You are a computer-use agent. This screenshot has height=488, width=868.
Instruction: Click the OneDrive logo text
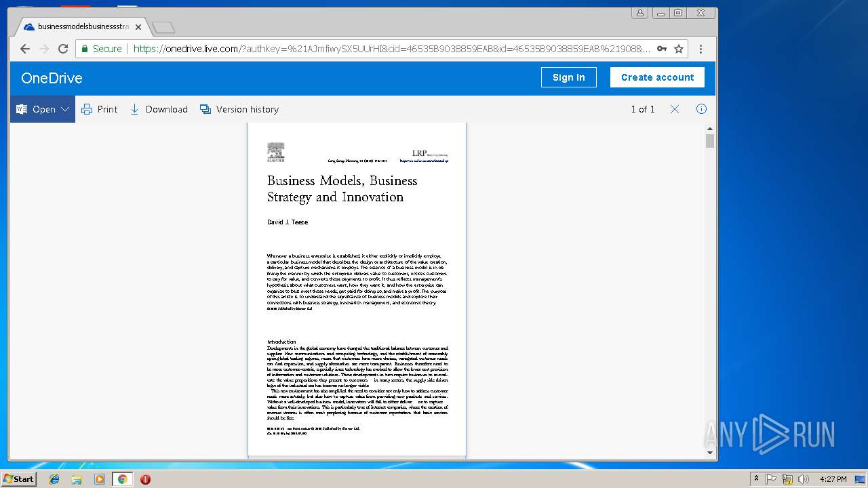point(52,78)
